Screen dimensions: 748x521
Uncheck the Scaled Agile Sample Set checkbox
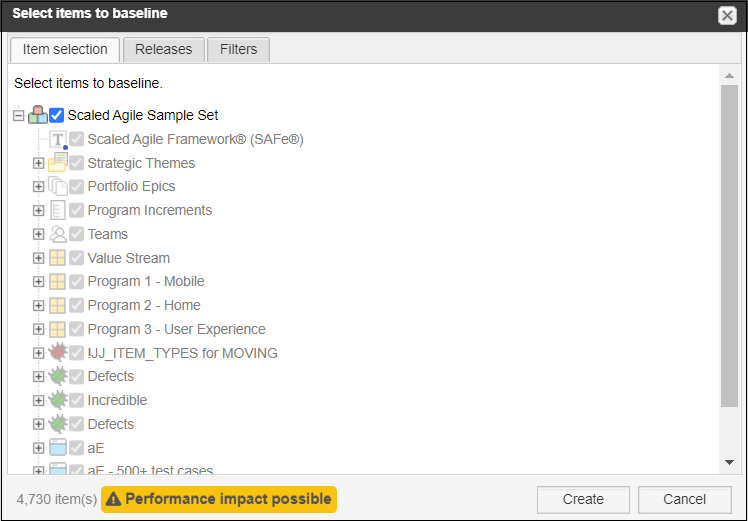pos(56,115)
